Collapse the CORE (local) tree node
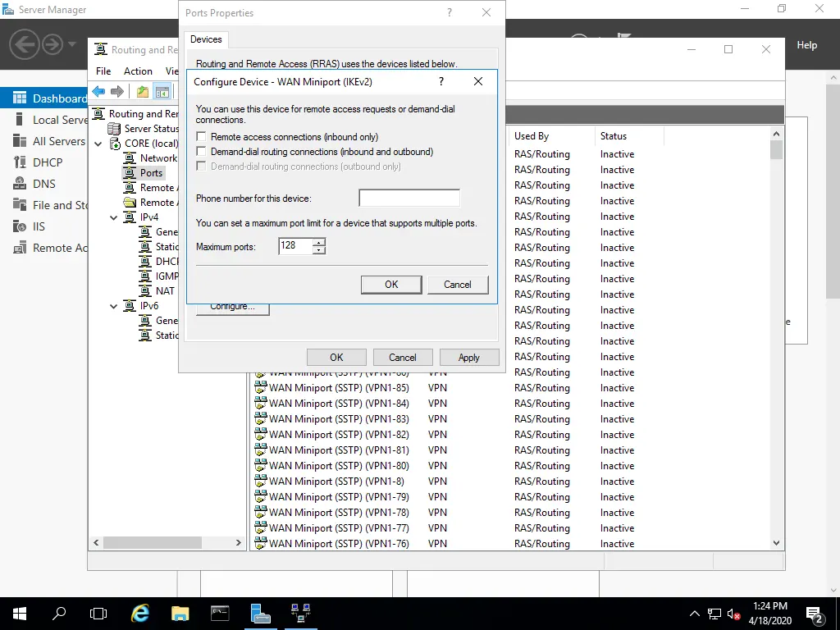This screenshot has height=630, width=840. point(98,144)
